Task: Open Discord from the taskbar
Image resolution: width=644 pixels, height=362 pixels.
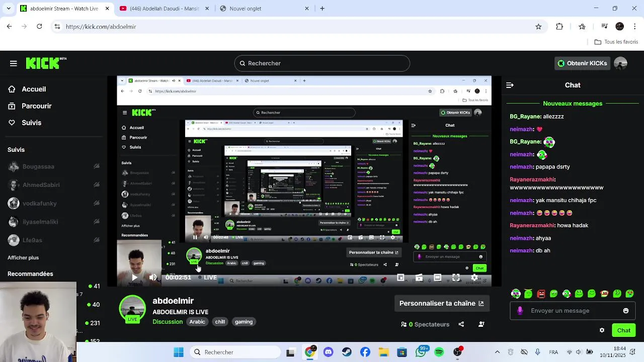Action: [329, 352]
